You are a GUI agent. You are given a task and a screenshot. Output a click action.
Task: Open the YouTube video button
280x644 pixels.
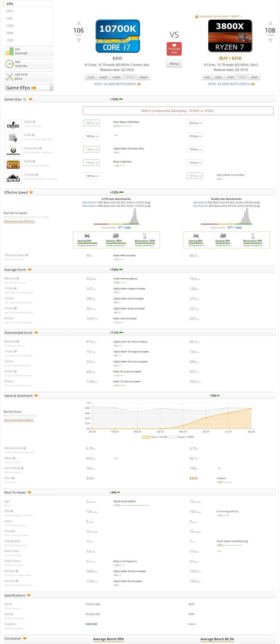[x=174, y=49]
